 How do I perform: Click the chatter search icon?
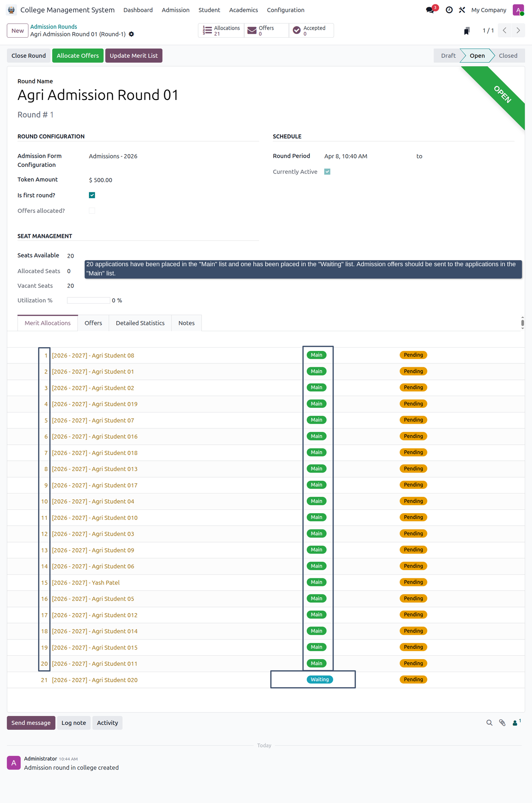(x=489, y=723)
